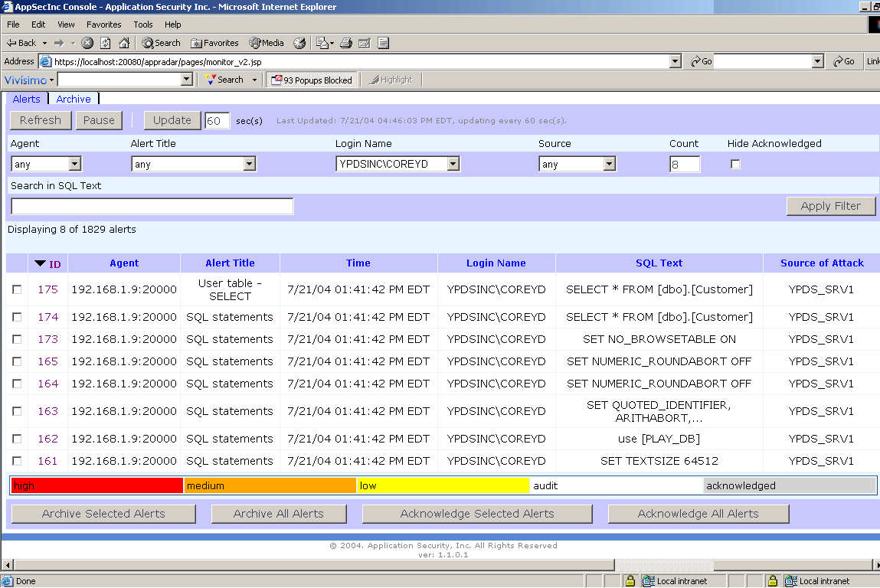The width and height of the screenshot is (880, 588).
Task: Open the Favorites toolbar button
Action: click(214, 43)
